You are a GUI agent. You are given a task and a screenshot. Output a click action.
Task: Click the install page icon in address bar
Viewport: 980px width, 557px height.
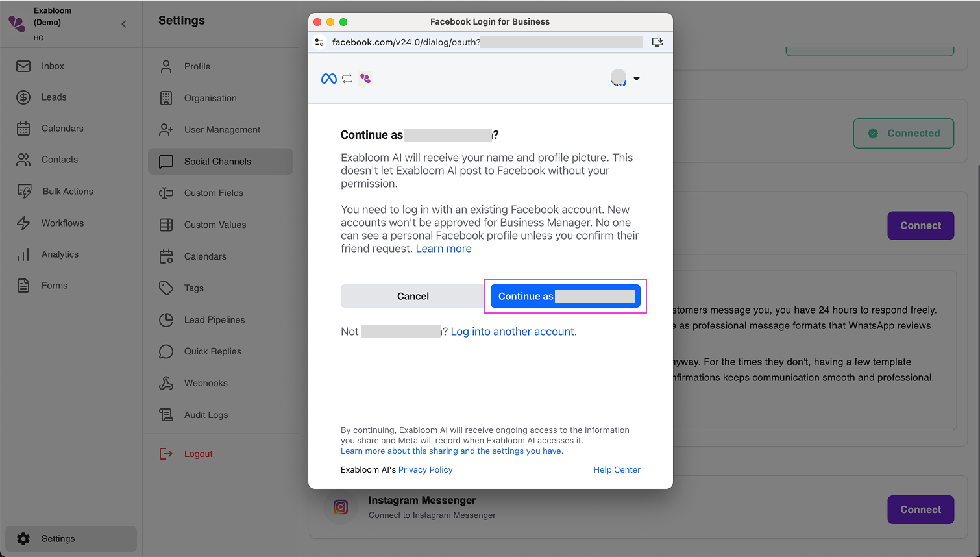[657, 42]
